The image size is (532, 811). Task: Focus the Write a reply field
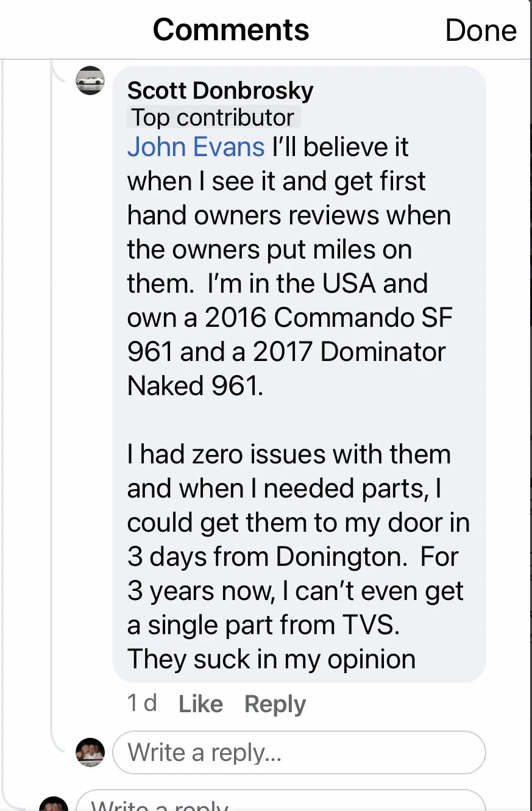tap(299, 752)
